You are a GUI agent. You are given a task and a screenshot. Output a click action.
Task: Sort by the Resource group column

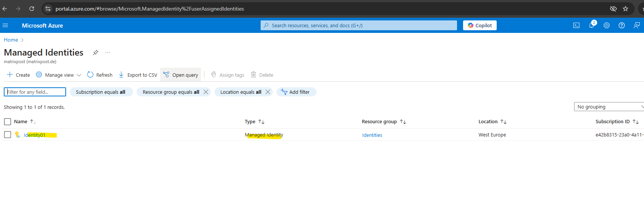384,121
